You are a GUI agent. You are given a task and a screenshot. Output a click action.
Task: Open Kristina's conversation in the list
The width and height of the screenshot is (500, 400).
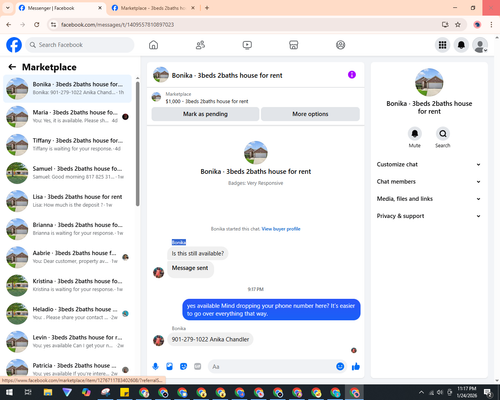pos(67,285)
